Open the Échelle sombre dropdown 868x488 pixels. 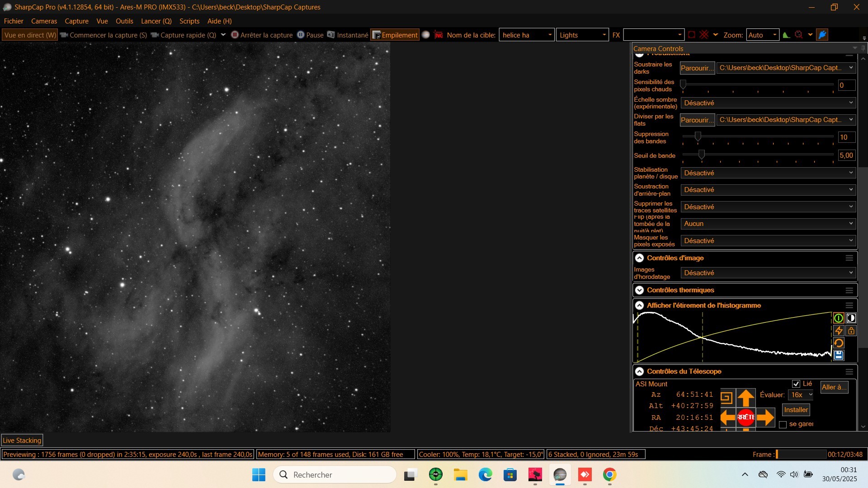pos(769,103)
